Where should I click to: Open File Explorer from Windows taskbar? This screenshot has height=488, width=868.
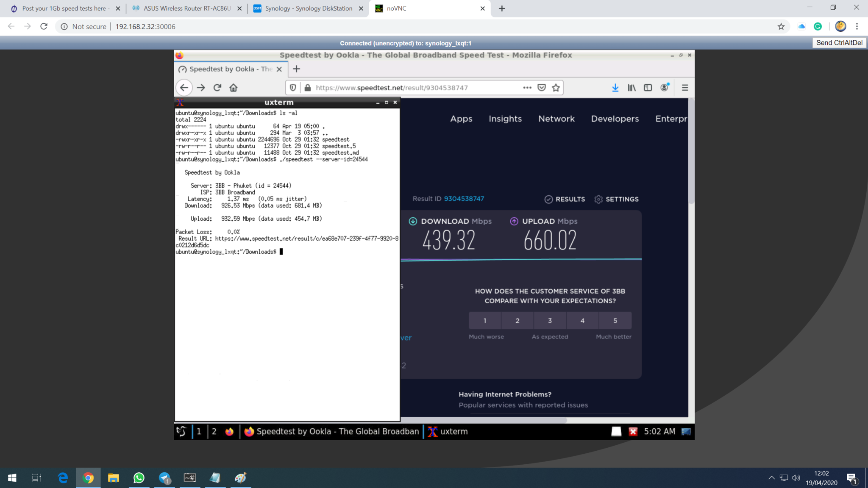point(114,478)
